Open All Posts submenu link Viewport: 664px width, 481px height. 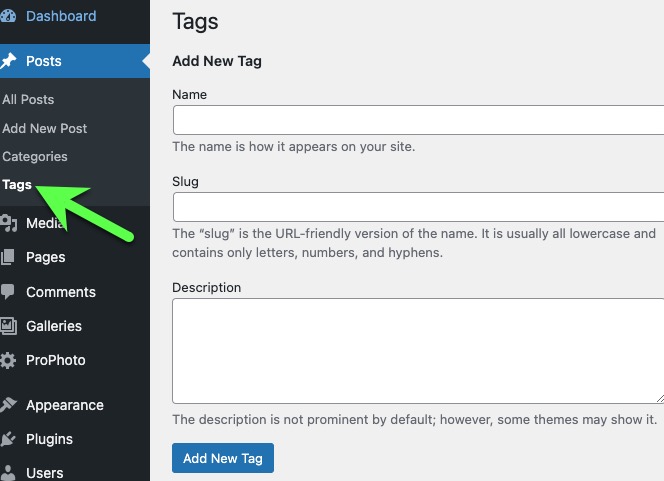[28, 100]
